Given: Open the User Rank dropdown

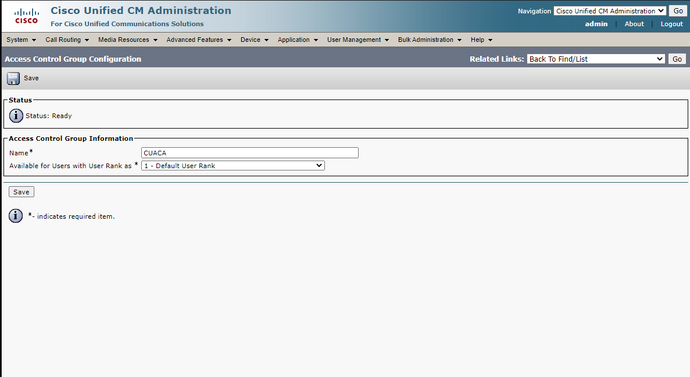Looking at the screenshot, I should tap(233, 166).
